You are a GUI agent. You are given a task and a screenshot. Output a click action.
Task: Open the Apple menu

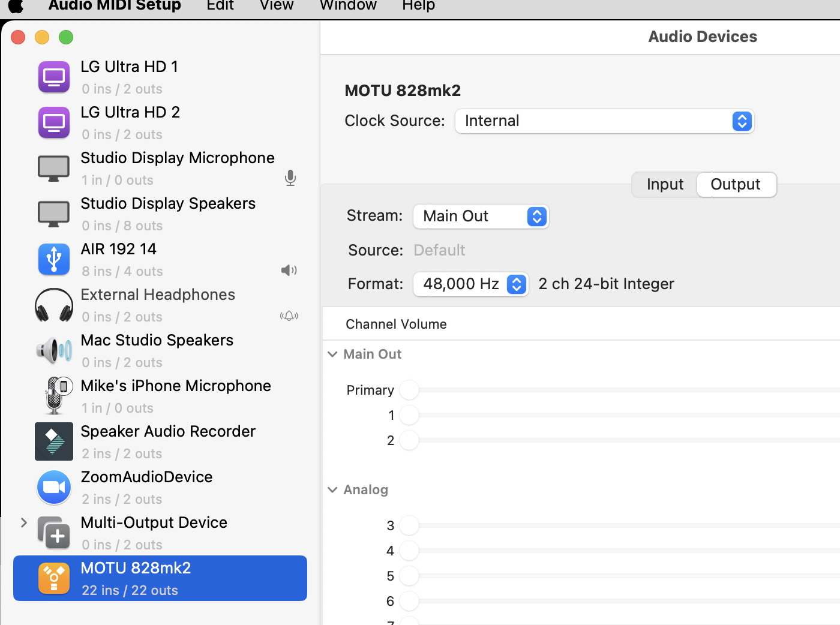(x=16, y=5)
